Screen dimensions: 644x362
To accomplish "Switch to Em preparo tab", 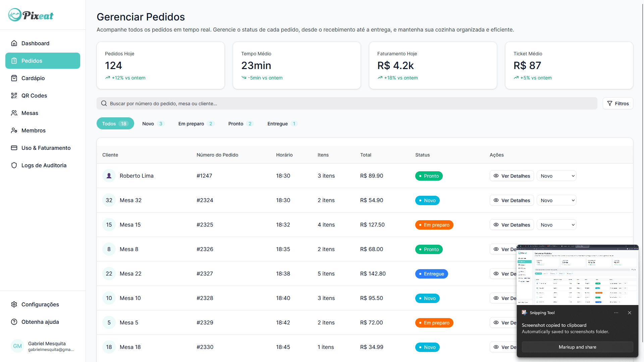I will (x=196, y=124).
